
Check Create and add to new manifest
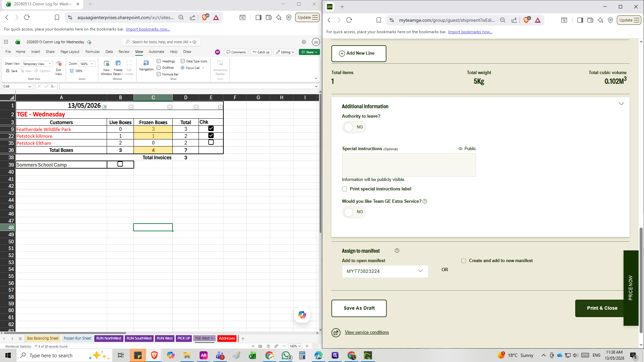[464, 261]
